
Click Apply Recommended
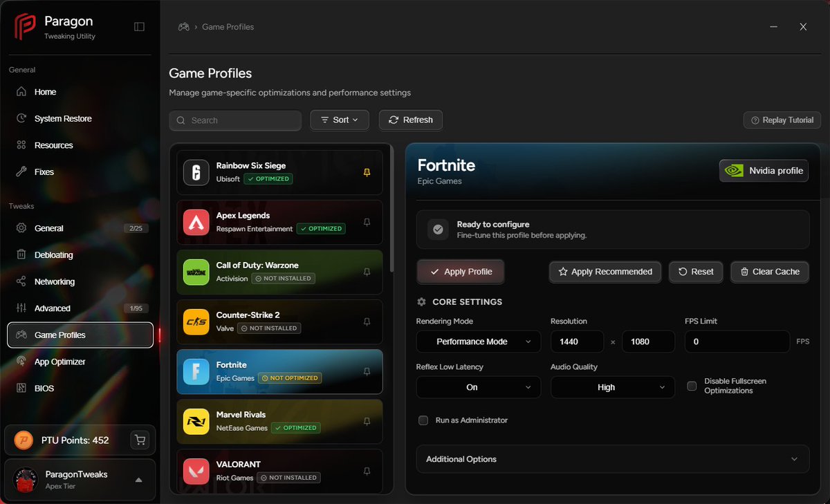(x=605, y=272)
